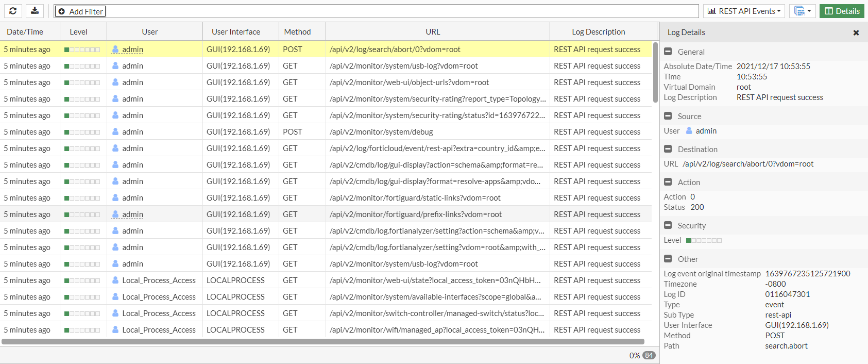Click the Log Description column header
Viewport: 868px width, 364px height.
[598, 32]
